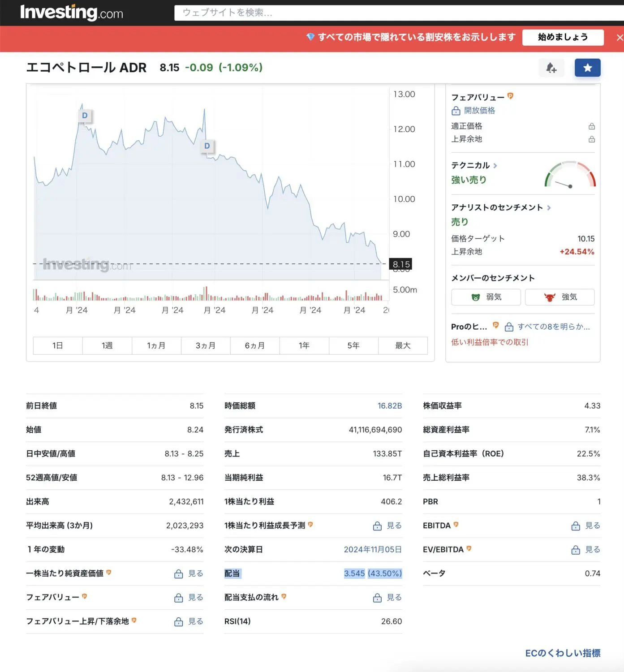Click the 始めましょう button
This screenshot has width=624, height=672.
[563, 37]
